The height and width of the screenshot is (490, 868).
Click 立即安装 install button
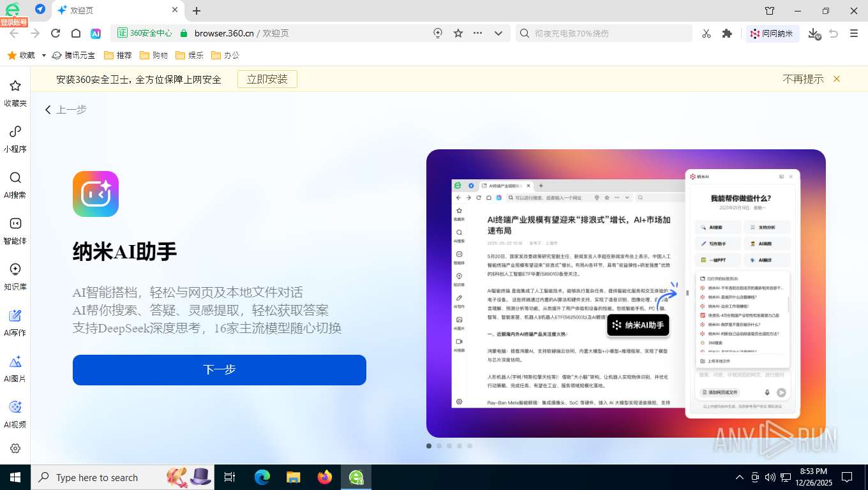(267, 79)
